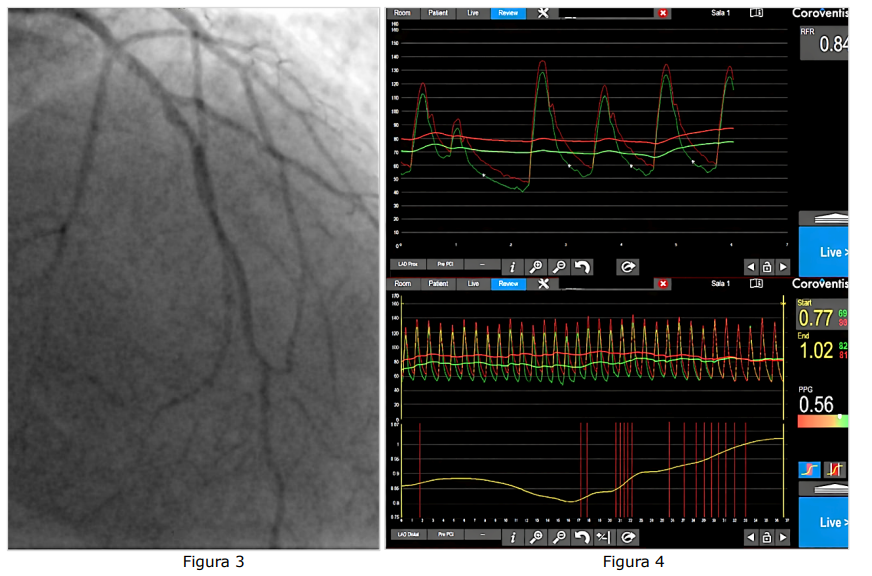The image size is (872, 576).
Task: Export the pullback recording with the arrow icon
Action: [628, 537]
